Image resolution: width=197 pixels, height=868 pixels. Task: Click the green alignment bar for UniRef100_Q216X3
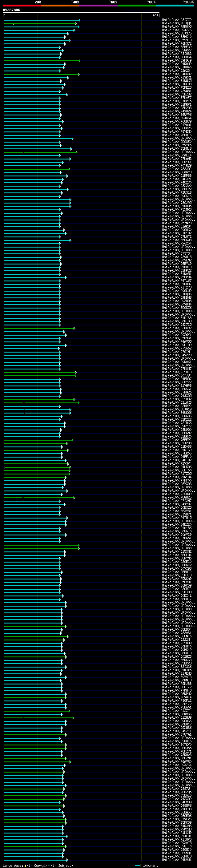click(42, 403)
